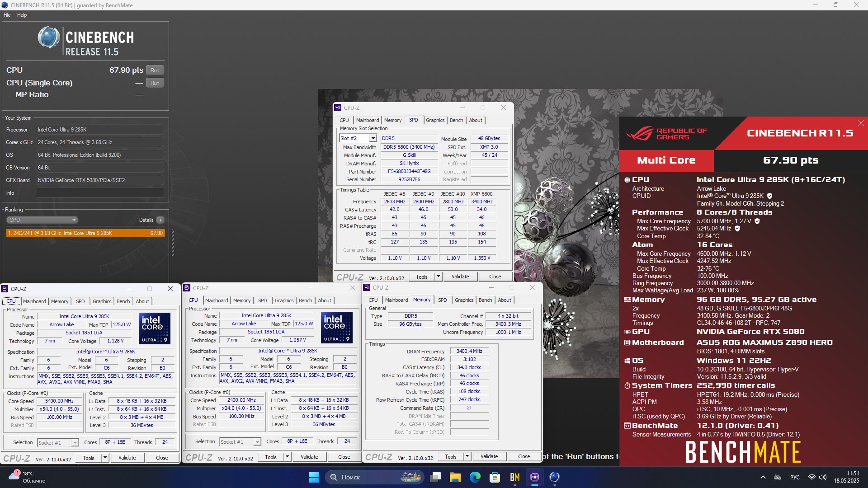Run the CPU Single Core benchmark

point(155,83)
